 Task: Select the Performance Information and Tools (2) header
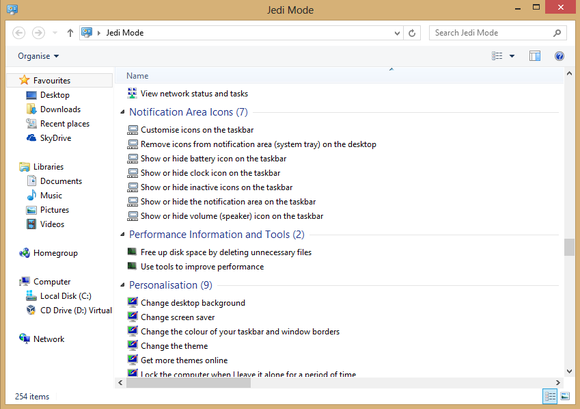[217, 234]
